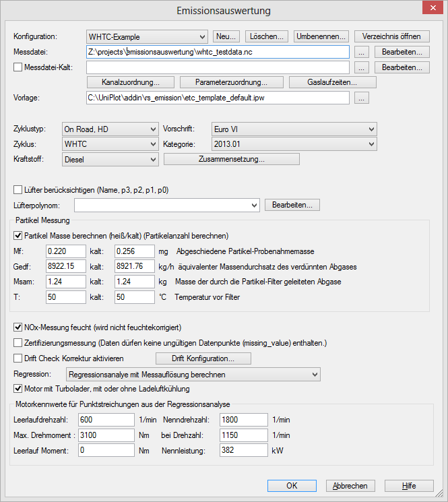Open Zusammensetzung fuel composition dialog
The image size is (448, 502).
tap(231, 160)
